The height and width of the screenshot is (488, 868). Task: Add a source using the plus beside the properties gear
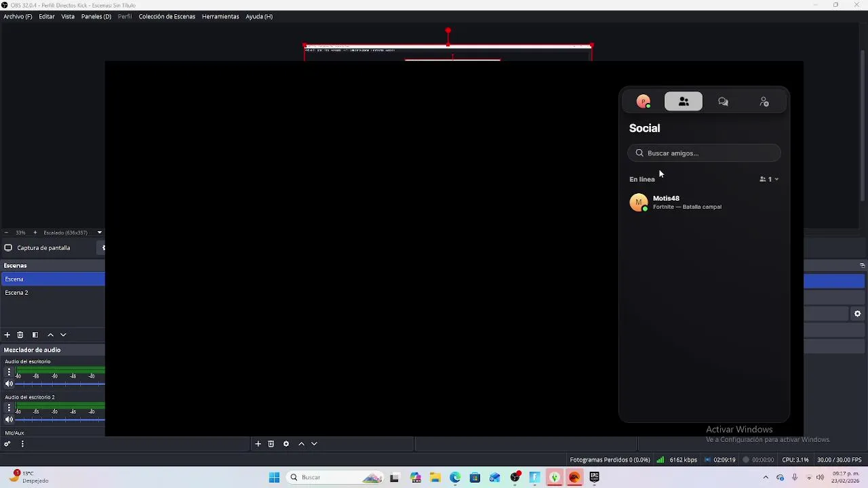coord(258,444)
